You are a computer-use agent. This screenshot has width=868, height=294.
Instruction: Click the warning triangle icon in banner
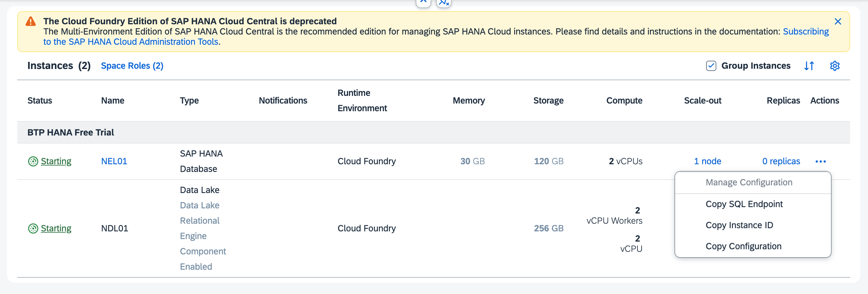click(31, 21)
